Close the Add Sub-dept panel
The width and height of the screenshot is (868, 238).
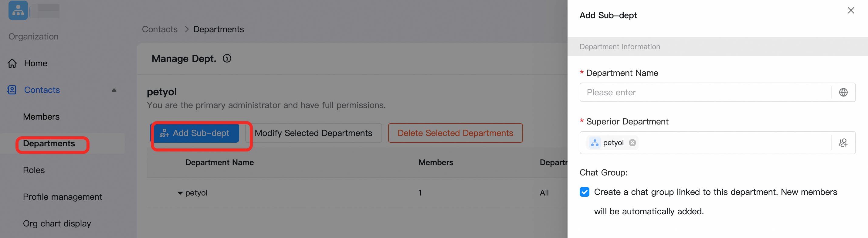tap(851, 10)
